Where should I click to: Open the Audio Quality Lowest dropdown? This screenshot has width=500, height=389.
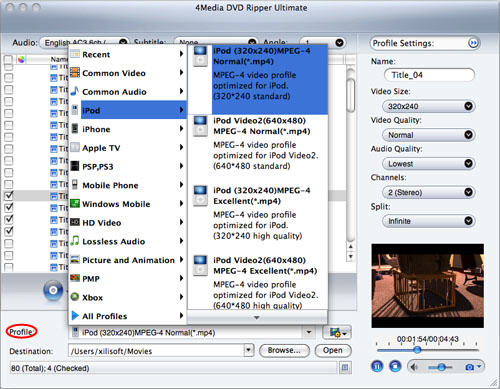[x=429, y=164]
